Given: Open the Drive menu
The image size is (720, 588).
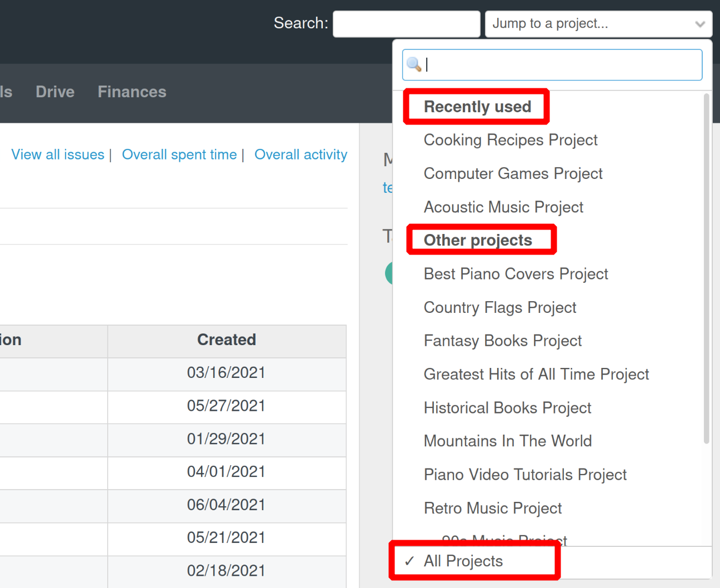Looking at the screenshot, I should click(x=54, y=92).
